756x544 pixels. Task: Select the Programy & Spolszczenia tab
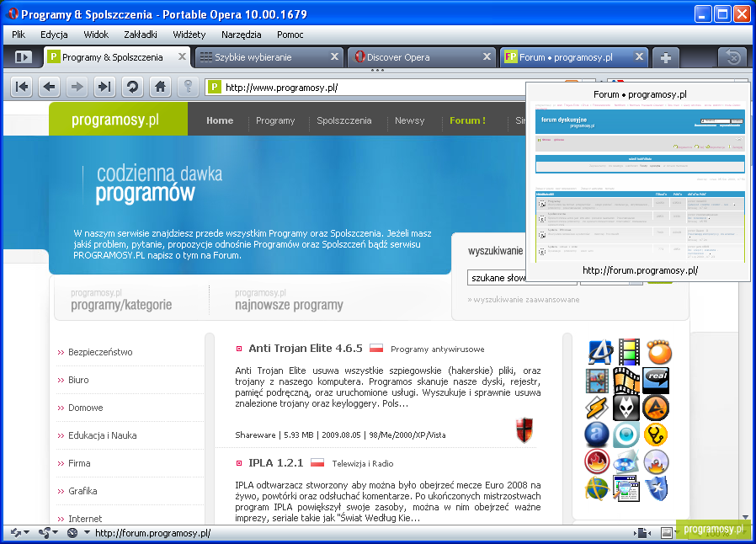(x=117, y=57)
